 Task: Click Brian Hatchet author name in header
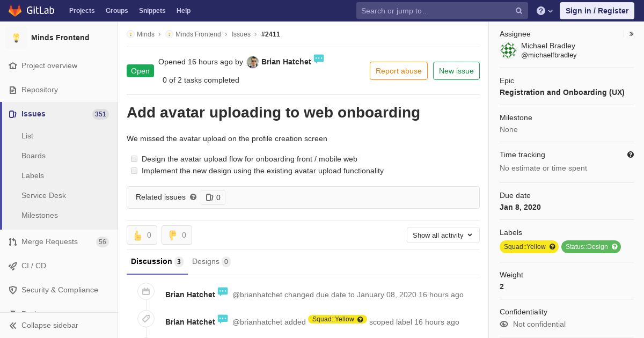(286, 62)
